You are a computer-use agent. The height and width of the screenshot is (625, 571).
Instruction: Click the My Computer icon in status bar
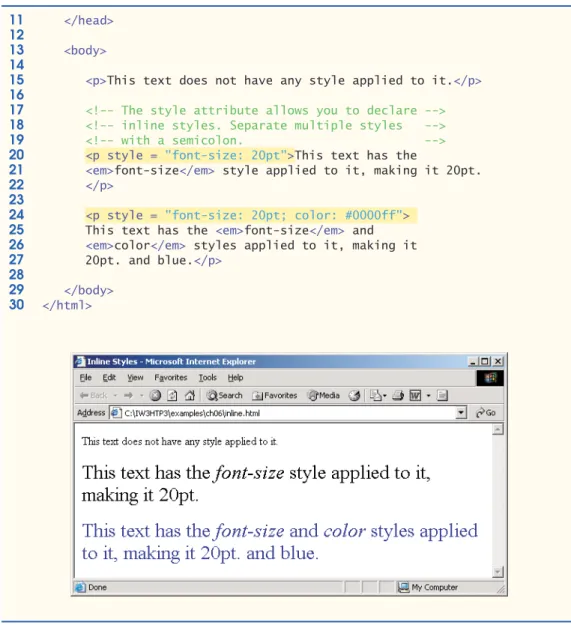pos(404,587)
